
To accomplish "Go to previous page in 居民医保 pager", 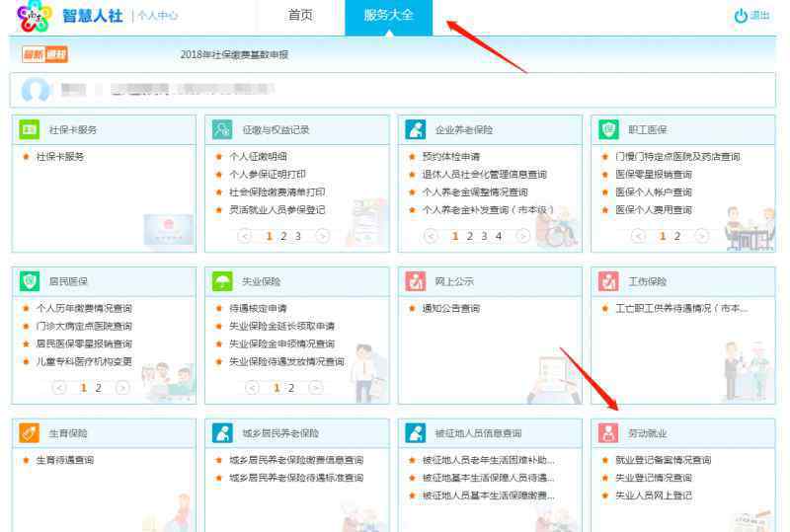I will click(59, 388).
